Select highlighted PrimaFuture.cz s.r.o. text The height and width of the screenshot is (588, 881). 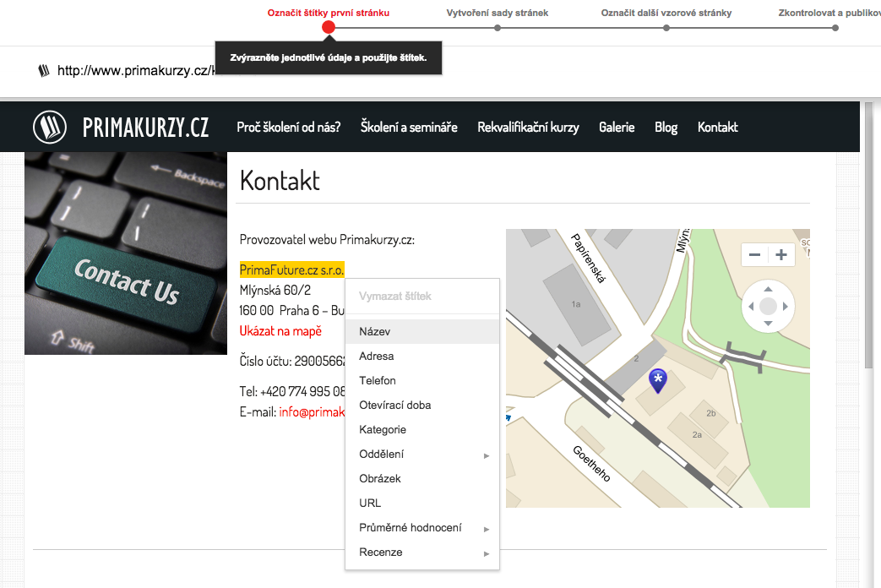(291, 269)
